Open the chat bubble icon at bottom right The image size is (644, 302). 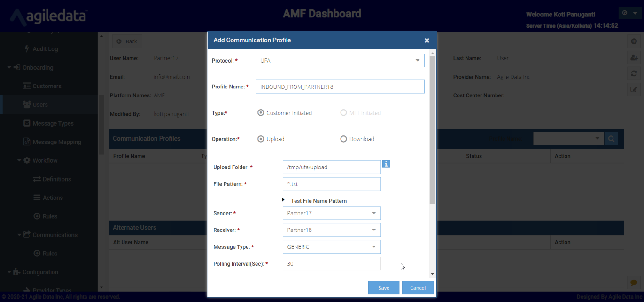(x=634, y=282)
